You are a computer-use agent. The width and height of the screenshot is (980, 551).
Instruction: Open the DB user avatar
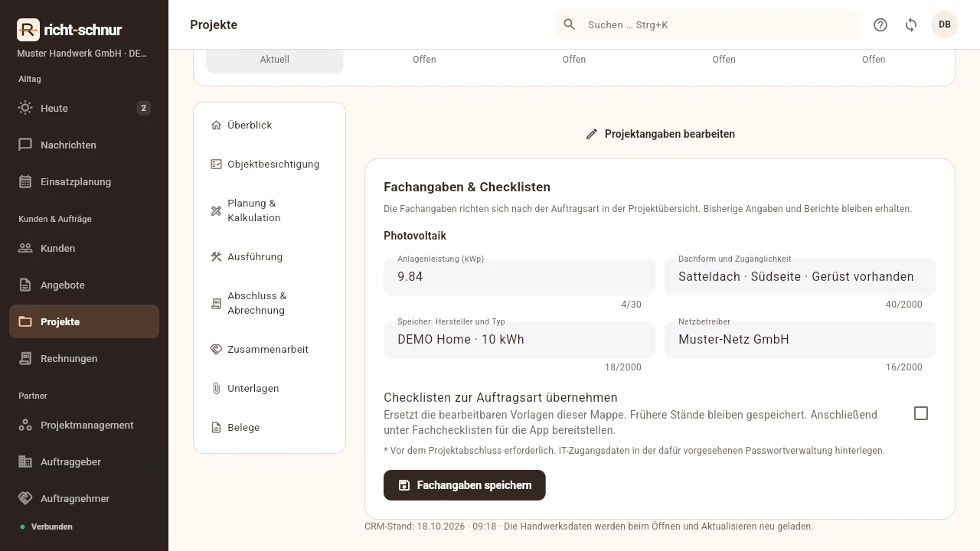click(945, 24)
